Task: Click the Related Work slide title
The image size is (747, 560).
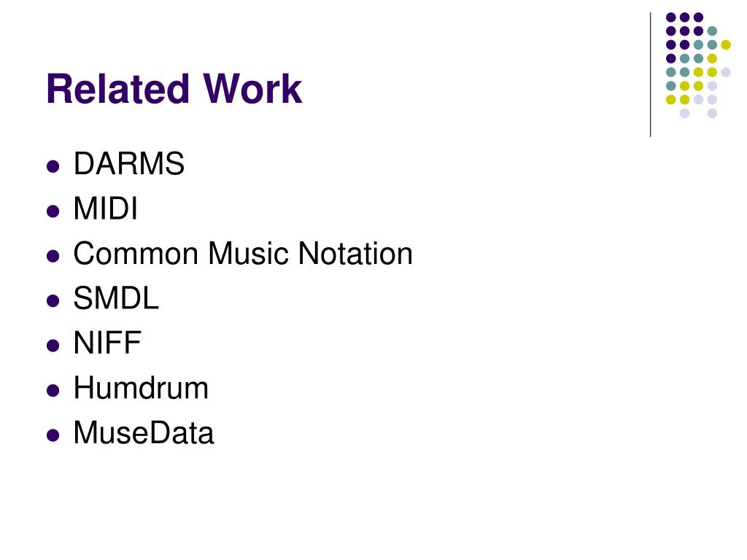Action: coord(174,88)
